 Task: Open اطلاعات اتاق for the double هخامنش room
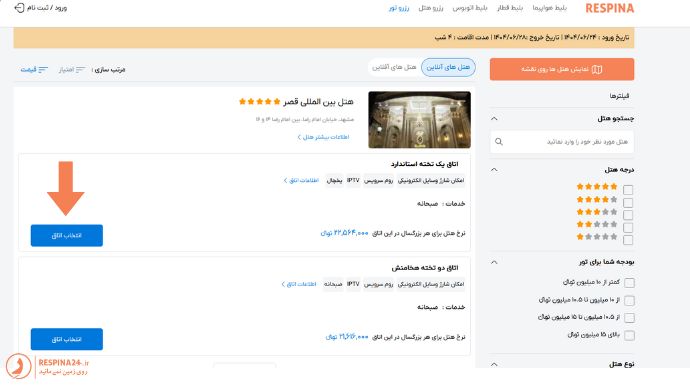click(299, 284)
